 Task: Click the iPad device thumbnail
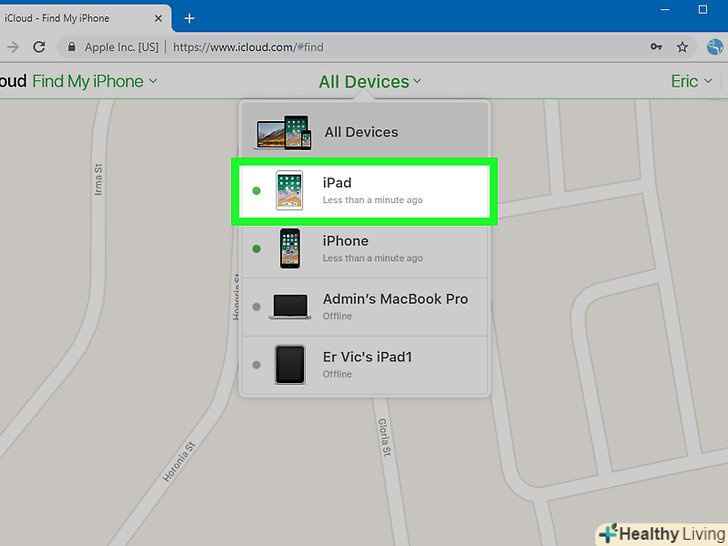coord(289,190)
